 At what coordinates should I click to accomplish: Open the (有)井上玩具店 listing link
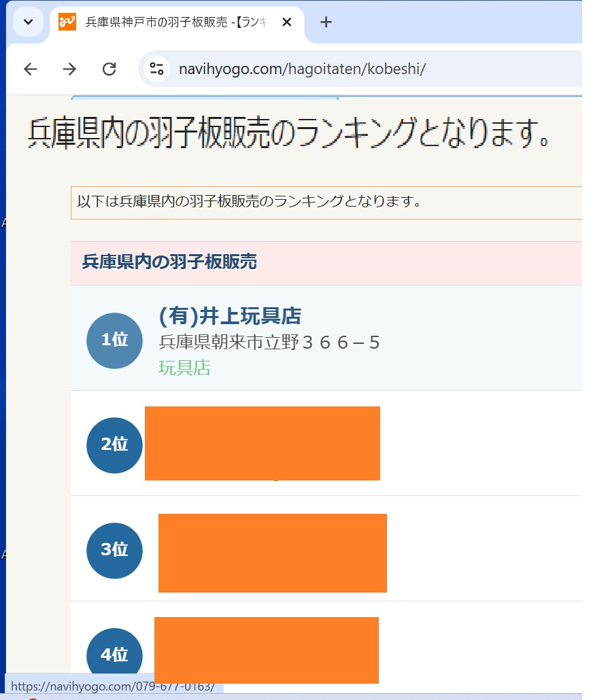pyautogui.click(x=230, y=316)
